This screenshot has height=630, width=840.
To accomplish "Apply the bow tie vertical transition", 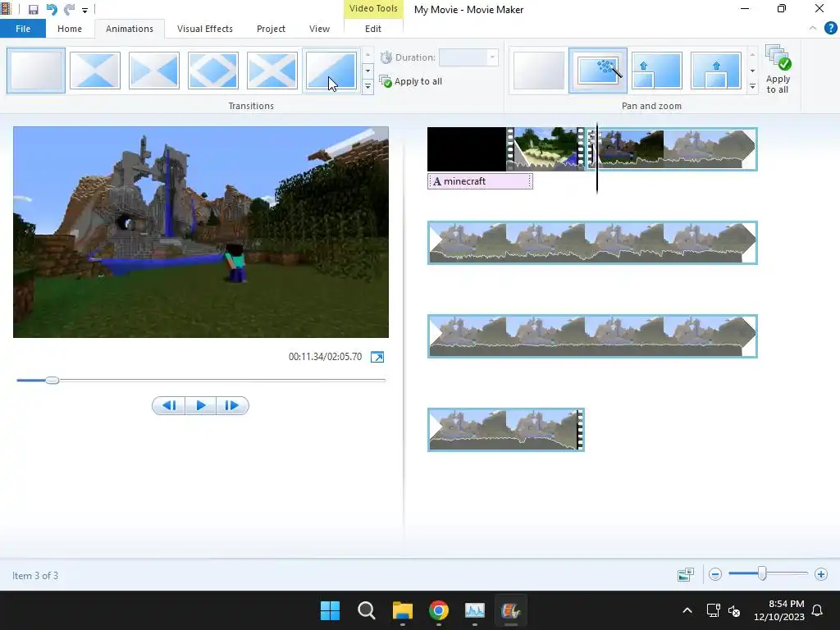I will [x=95, y=71].
